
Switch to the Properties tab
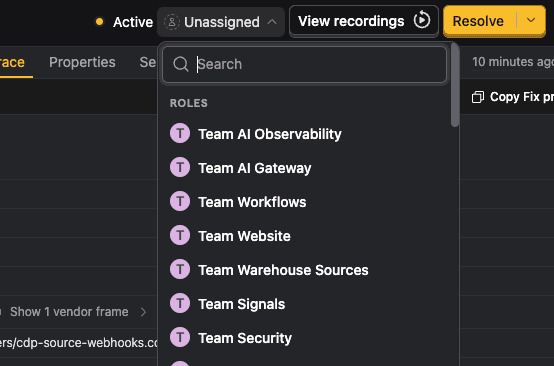(82, 62)
